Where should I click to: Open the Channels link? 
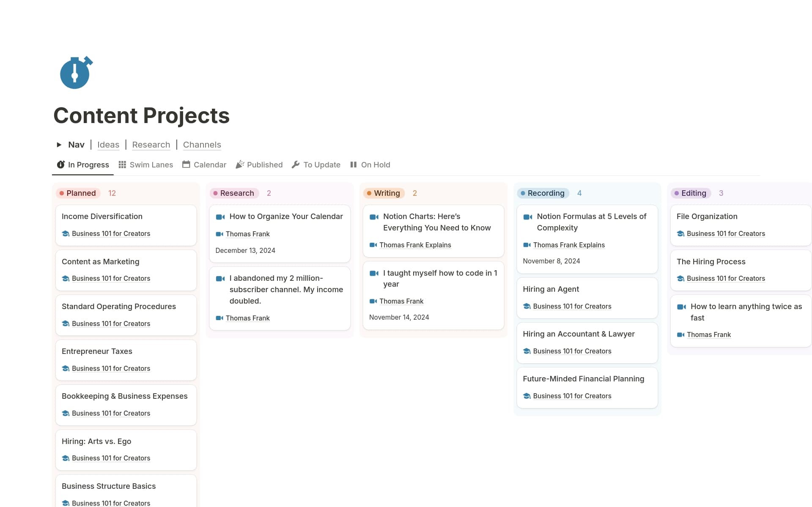click(x=202, y=145)
